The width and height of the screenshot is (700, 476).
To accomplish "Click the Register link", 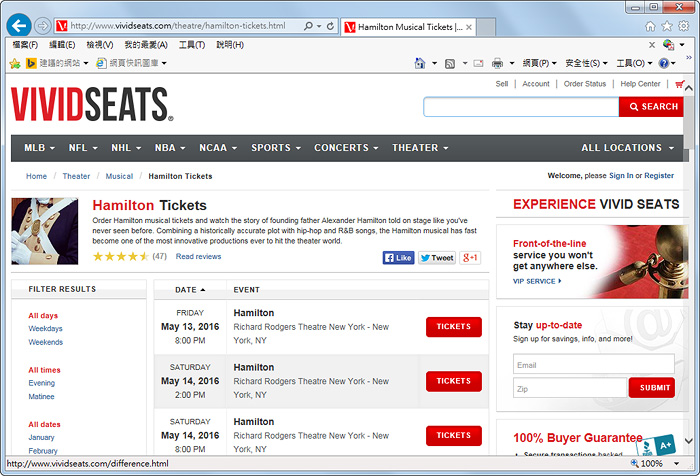I will 659,176.
